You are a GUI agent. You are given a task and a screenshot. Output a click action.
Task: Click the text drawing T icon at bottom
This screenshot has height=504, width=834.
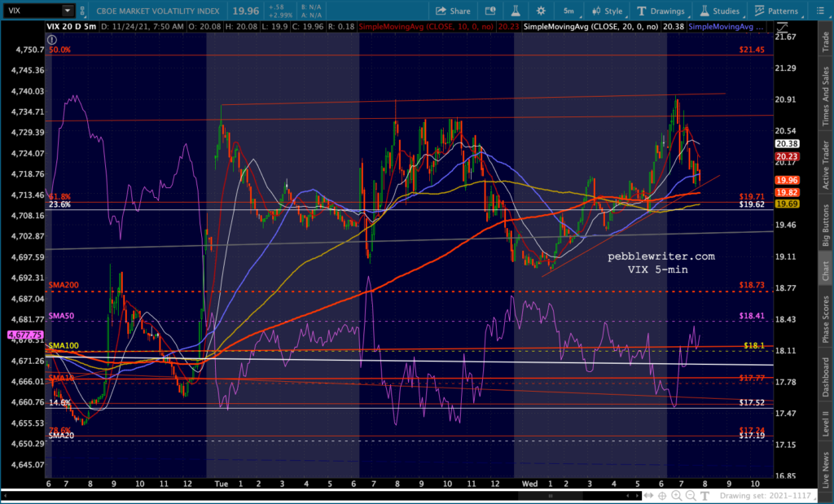(x=703, y=496)
